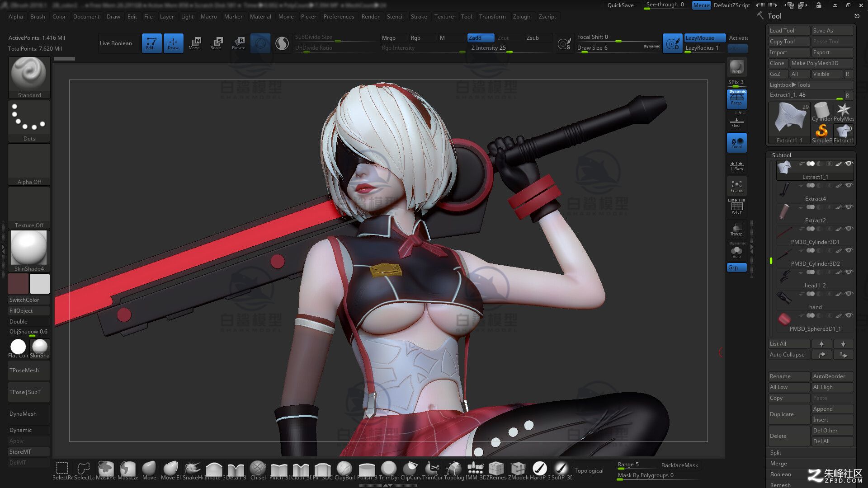The height and width of the screenshot is (488, 868).
Task: Adjust the Z Intensity slider
Action: (x=509, y=48)
